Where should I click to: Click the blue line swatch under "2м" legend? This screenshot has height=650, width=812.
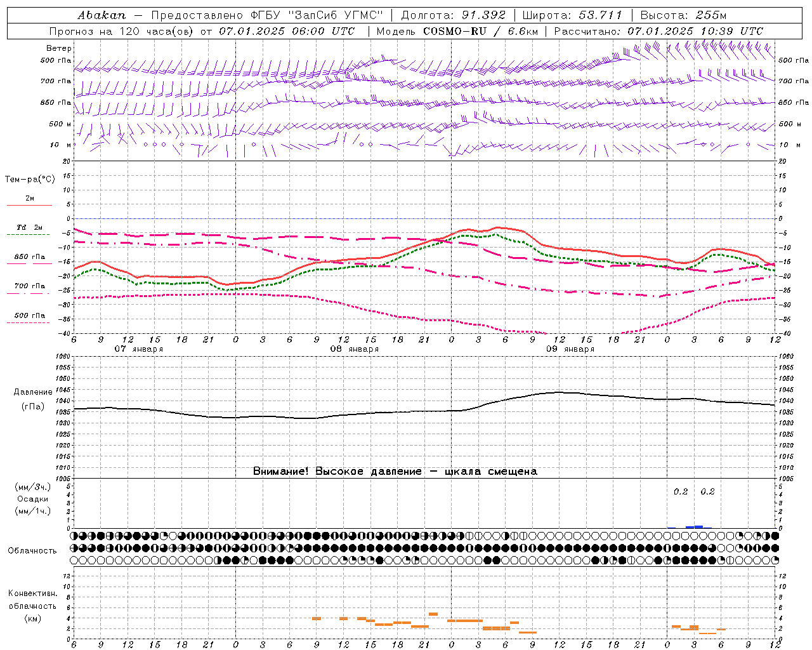coord(29,205)
